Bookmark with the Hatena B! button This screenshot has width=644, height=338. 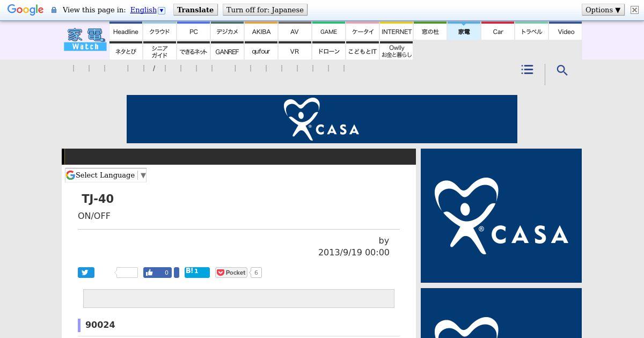pyautogui.click(x=197, y=272)
